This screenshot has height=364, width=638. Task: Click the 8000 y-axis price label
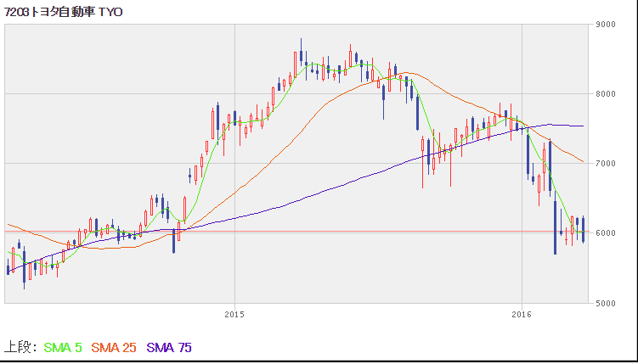tap(605, 94)
